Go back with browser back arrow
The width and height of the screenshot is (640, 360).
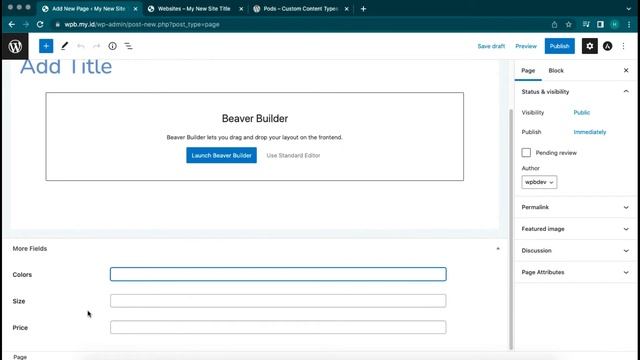point(11,24)
